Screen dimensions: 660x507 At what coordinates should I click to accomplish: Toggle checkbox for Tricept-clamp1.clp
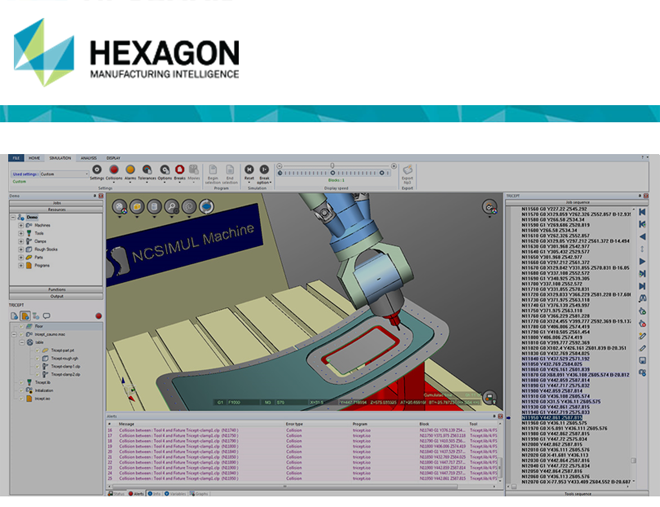(x=37, y=366)
